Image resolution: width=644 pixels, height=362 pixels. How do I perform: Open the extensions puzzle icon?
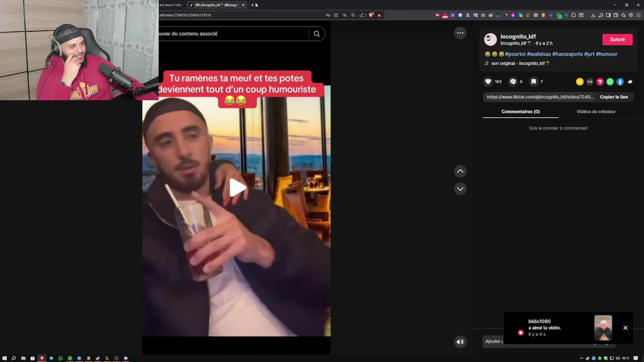click(574, 15)
